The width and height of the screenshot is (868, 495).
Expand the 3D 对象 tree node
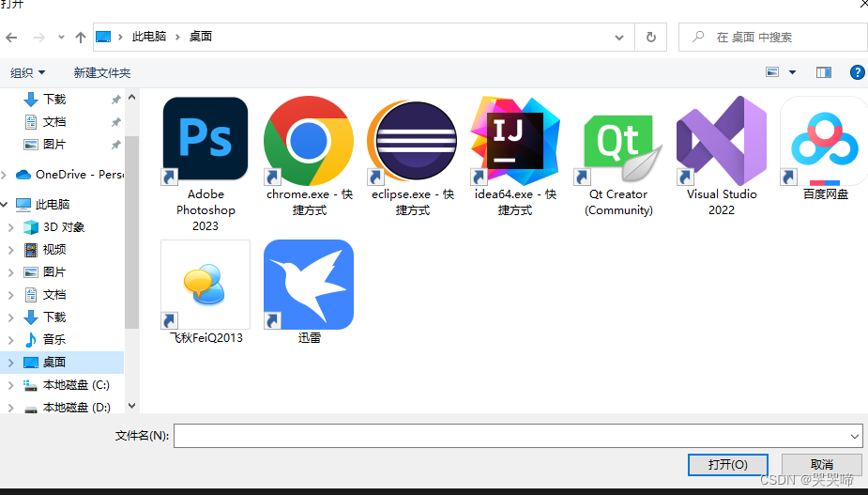pos(11,227)
